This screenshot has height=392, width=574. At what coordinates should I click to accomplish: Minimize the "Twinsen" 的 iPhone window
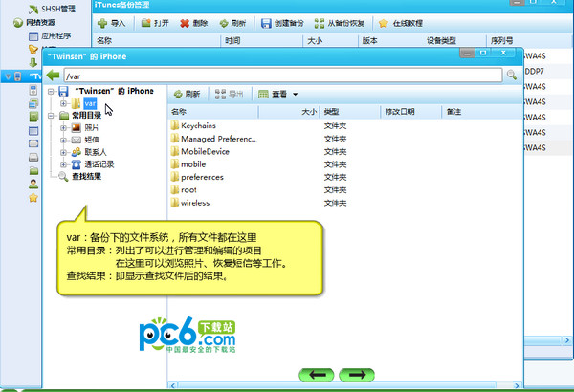coord(467,54)
